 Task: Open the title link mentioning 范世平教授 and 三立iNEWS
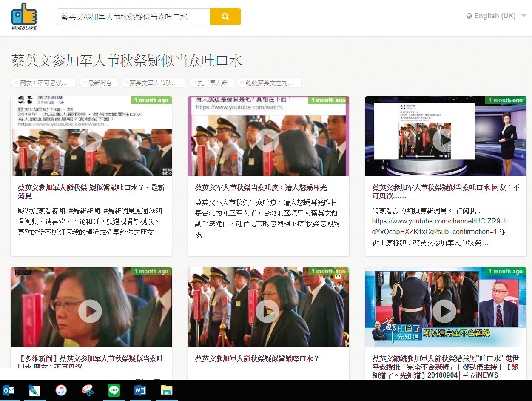point(445,367)
